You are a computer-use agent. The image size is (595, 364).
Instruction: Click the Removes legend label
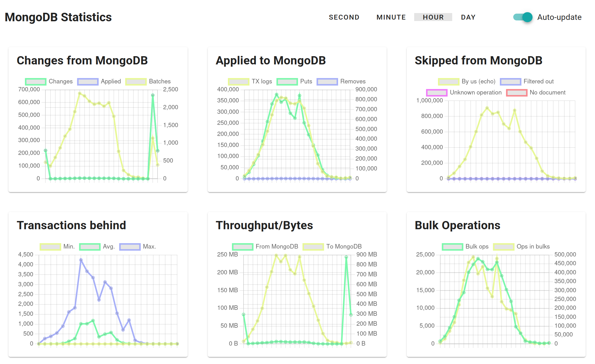click(353, 81)
